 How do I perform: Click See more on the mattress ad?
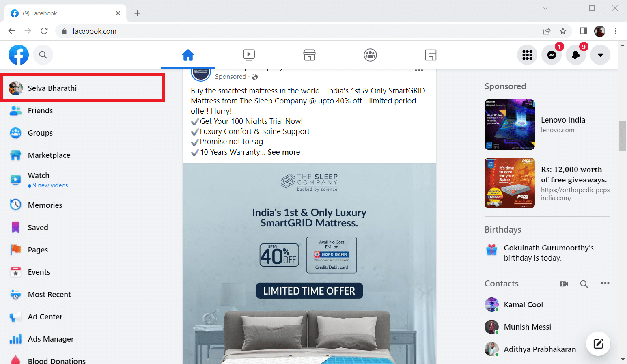tap(284, 152)
